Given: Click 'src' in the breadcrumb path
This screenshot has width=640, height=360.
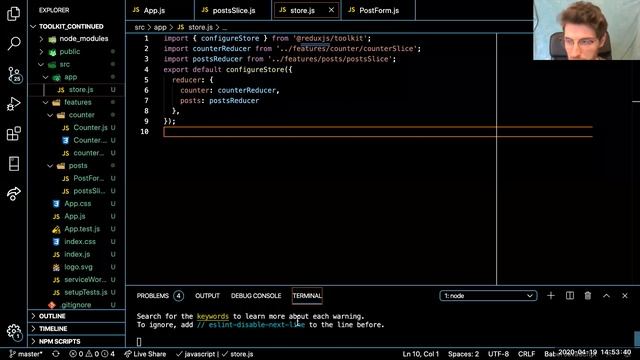Looking at the screenshot, I should point(139,27).
